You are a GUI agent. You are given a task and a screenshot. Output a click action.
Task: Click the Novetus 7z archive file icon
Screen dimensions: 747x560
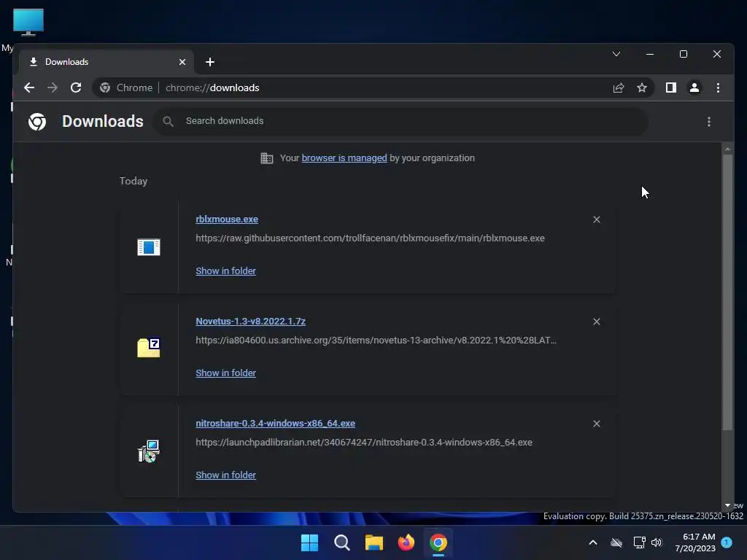(x=149, y=348)
